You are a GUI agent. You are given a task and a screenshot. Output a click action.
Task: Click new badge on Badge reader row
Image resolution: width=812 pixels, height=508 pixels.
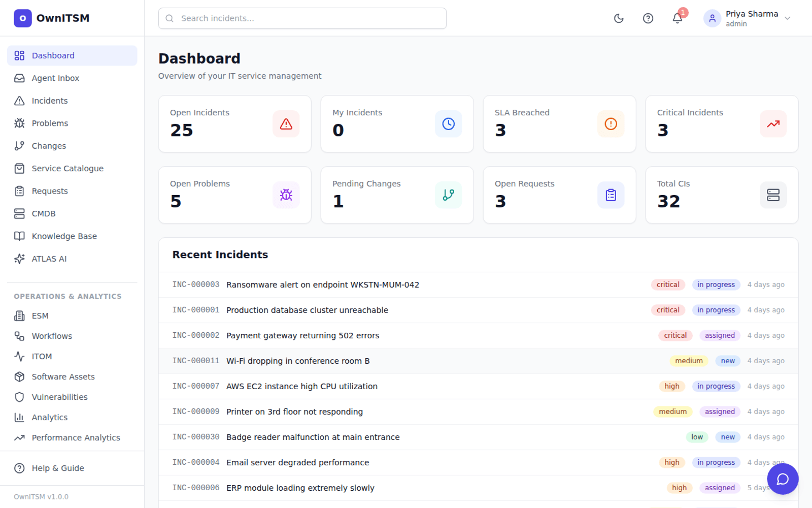pyautogui.click(x=728, y=437)
